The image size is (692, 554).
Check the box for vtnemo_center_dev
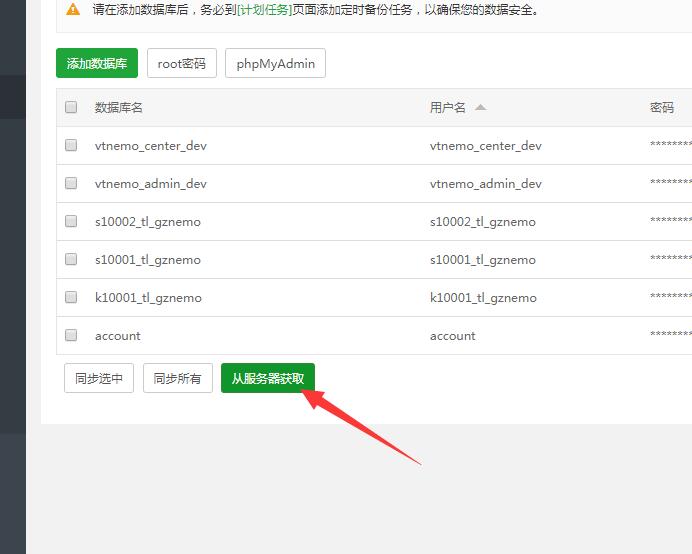click(x=71, y=145)
